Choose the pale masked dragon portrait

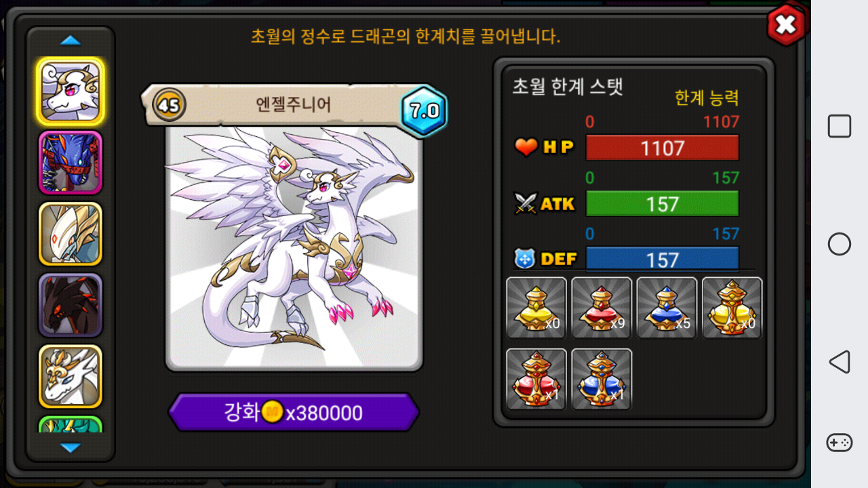coord(71,234)
